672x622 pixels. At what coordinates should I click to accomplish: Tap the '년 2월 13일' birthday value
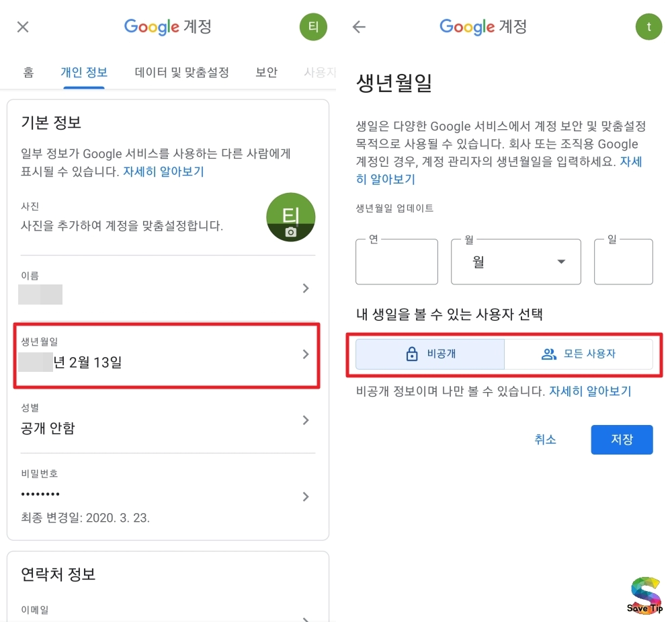tap(87, 362)
